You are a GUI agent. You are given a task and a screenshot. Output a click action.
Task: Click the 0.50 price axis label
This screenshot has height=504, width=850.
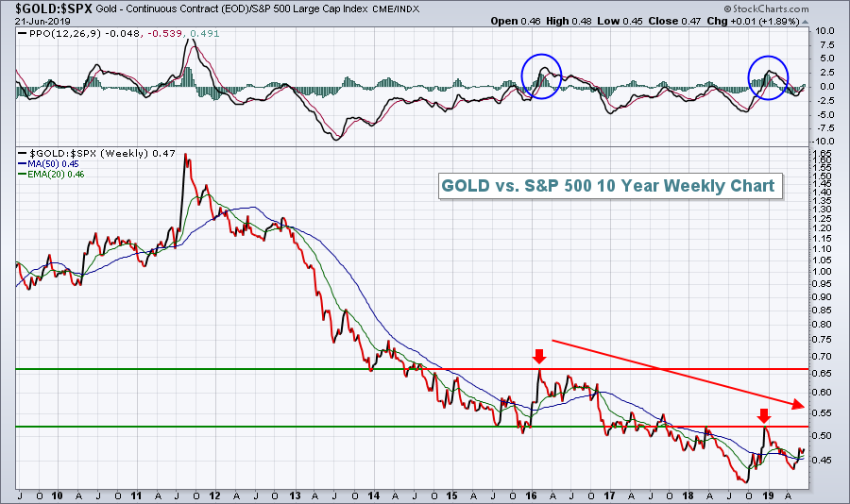[x=822, y=436]
